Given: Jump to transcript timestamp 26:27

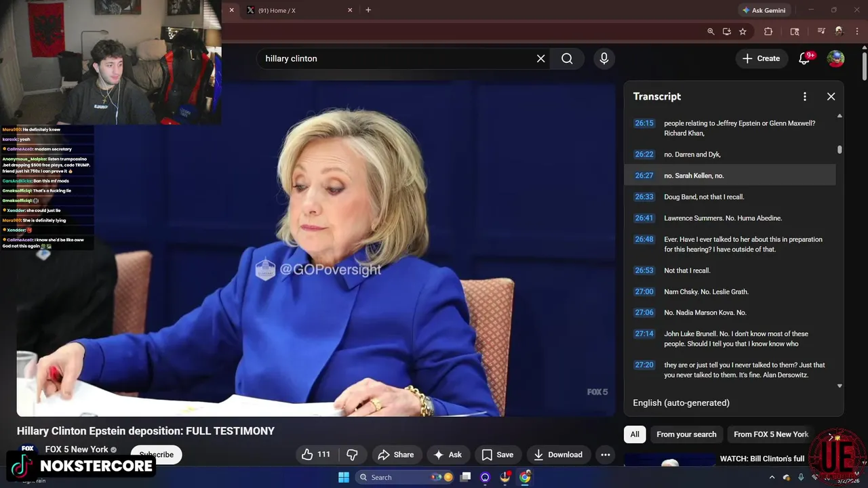Looking at the screenshot, I should coord(644,176).
